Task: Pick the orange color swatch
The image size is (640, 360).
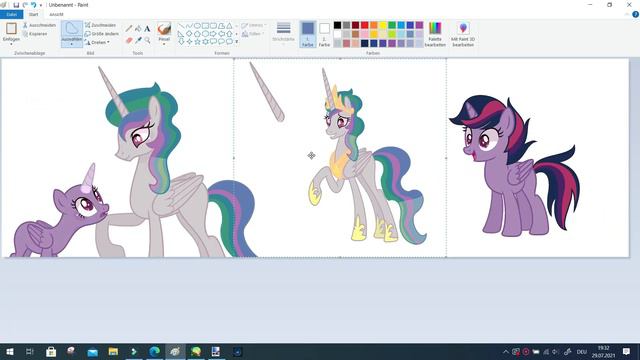Action: (374, 25)
